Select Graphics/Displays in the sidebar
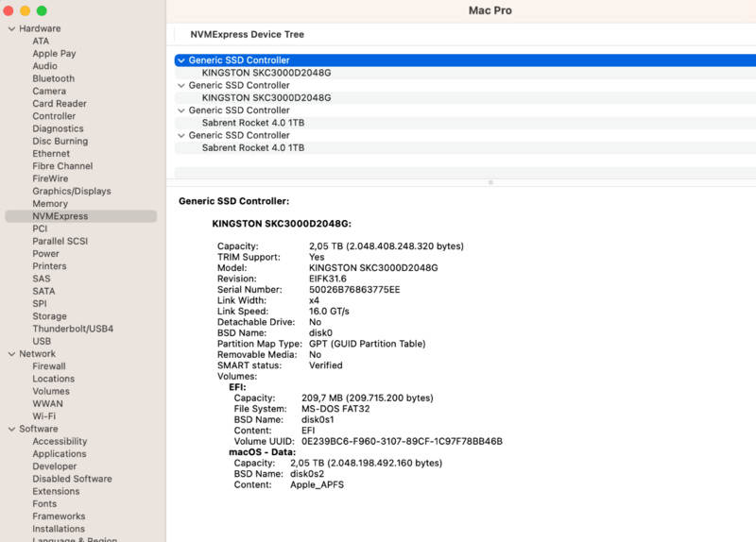Screen dimensions: 756x542 [71, 191]
